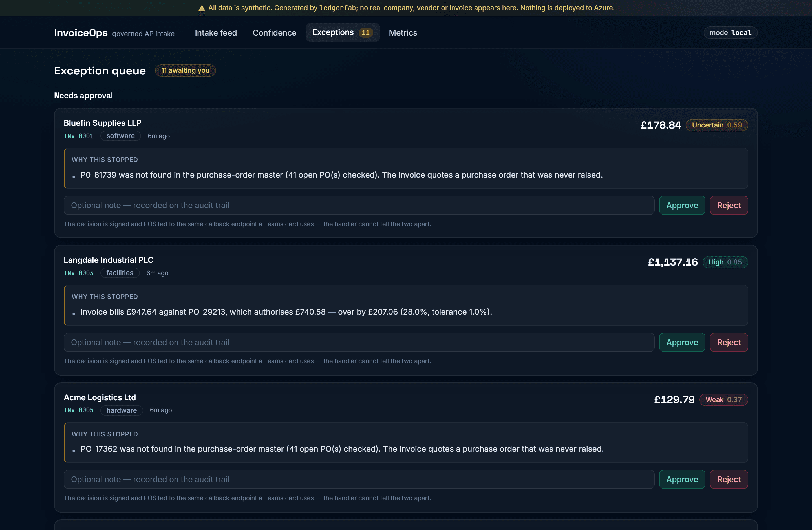812x530 pixels.
Task: Click the Weak 0.37 confidence badge
Action: (x=724, y=400)
